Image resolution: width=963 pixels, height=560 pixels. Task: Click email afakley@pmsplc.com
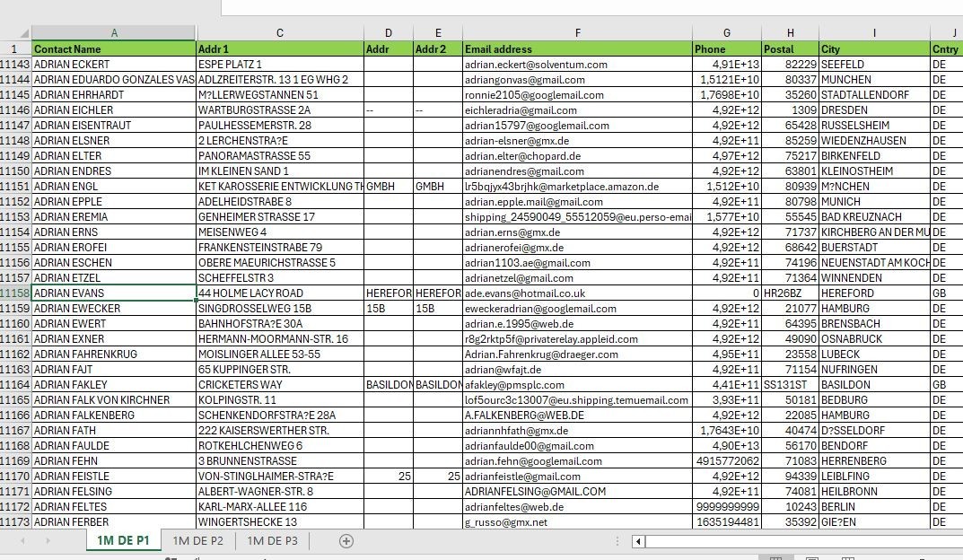click(577, 384)
